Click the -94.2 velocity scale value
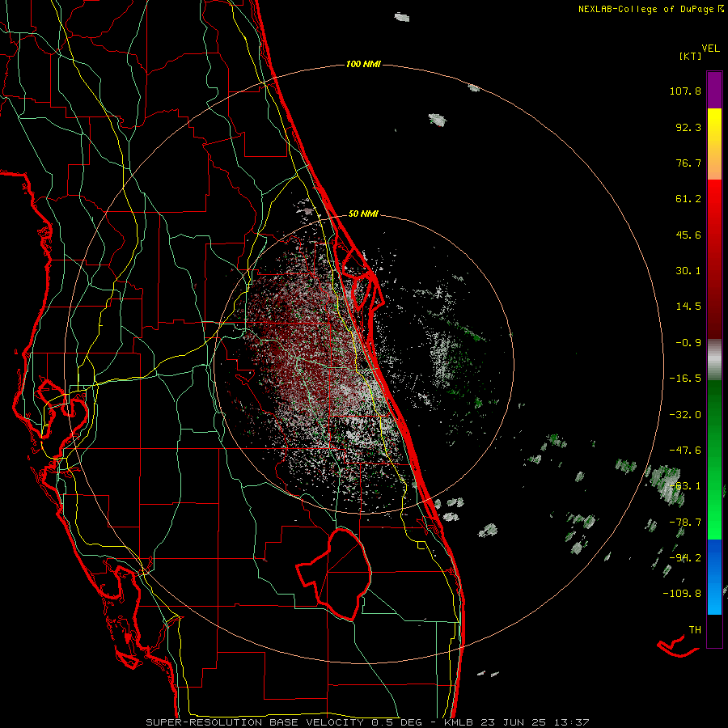The width and height of the screenshot is (728, 728). point(685,558)
